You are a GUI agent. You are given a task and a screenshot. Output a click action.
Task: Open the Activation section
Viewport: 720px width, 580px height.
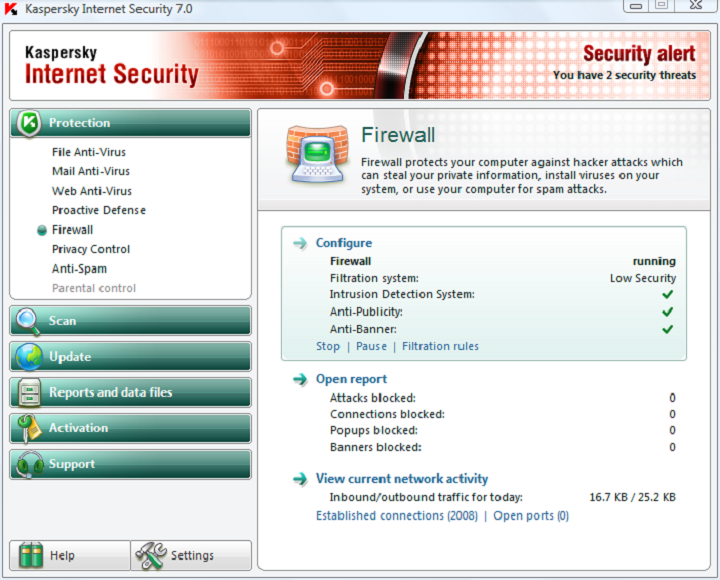[130, 428]
